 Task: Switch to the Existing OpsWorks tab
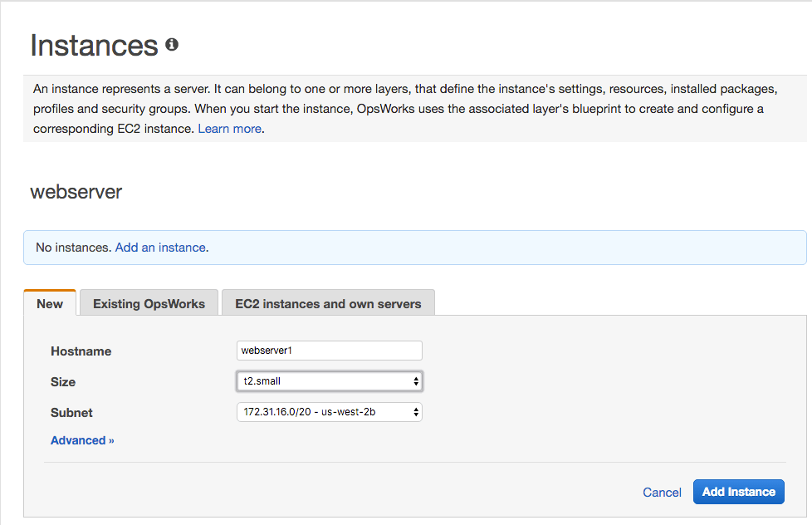(x=149, y=303)
